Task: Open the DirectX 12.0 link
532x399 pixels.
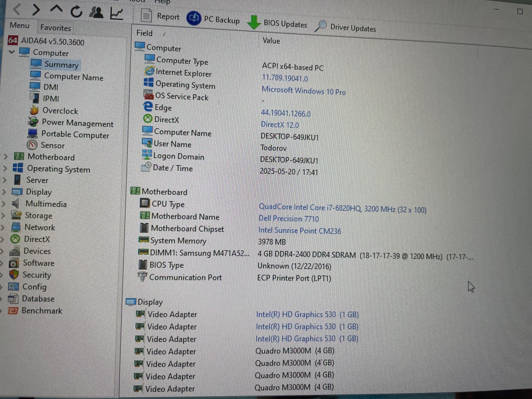Action: point(280,124)
